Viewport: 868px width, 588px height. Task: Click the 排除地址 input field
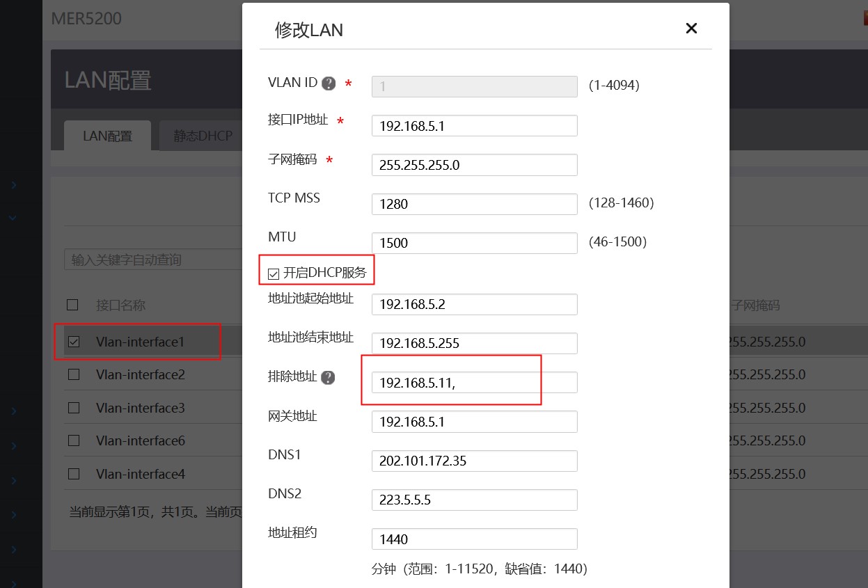(x=474, y=382)
